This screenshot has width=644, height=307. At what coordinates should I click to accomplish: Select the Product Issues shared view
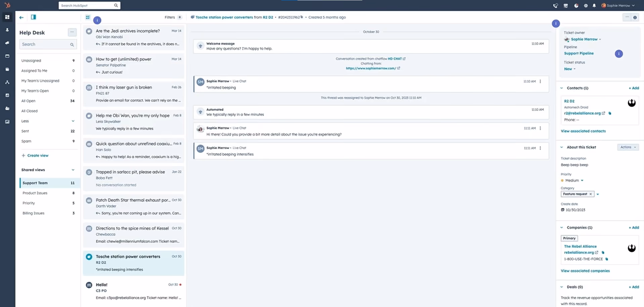point(48,193)
